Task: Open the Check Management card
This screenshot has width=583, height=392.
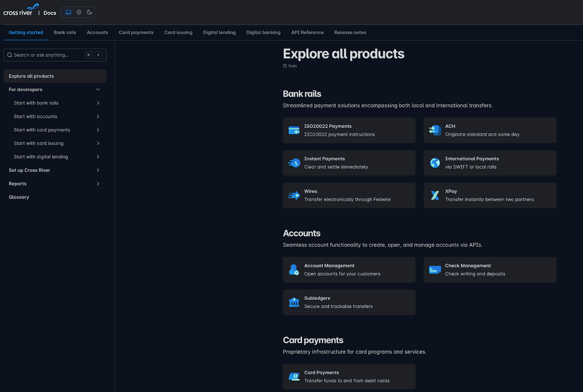Action: click(x=490, y=270)
